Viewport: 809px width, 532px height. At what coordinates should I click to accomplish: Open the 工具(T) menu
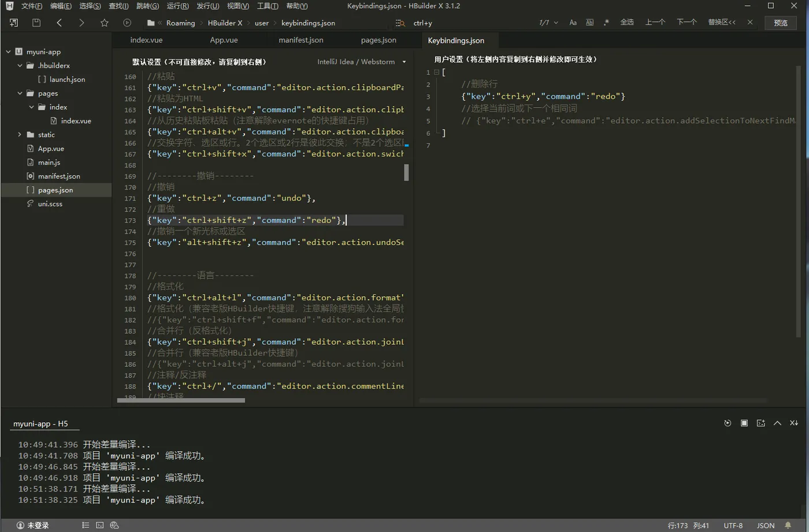click(x=267, y=6)
